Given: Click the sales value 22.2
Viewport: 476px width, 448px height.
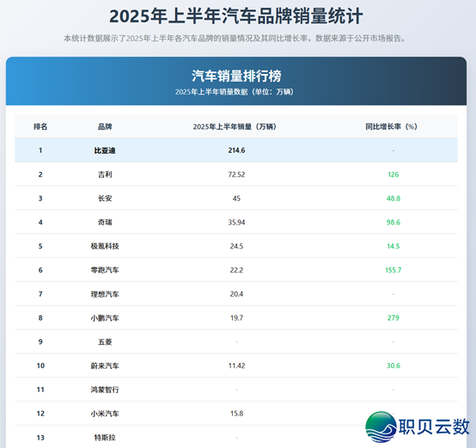Looking at the screenshot, I should (x=236, y=270).
